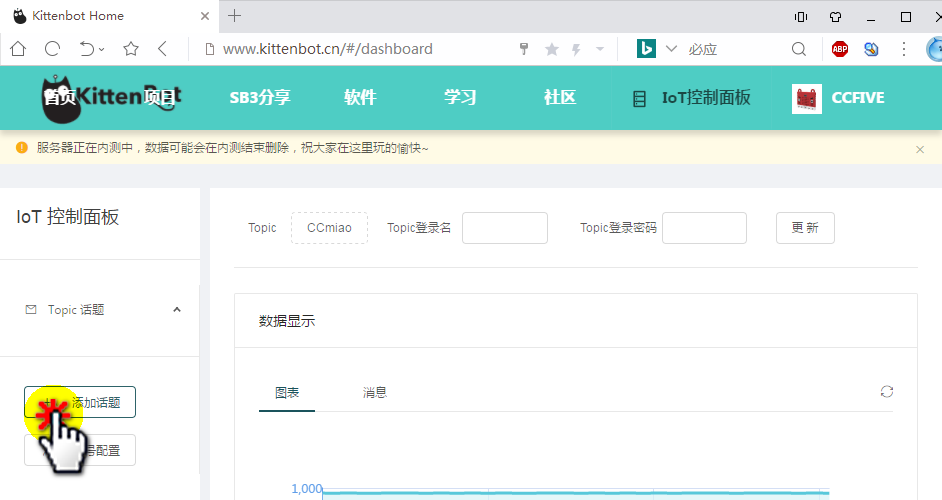The width and height of the screenshot is (942, 500).
Task: Click the 添加话题 button
Action: (x=80, y=402)
